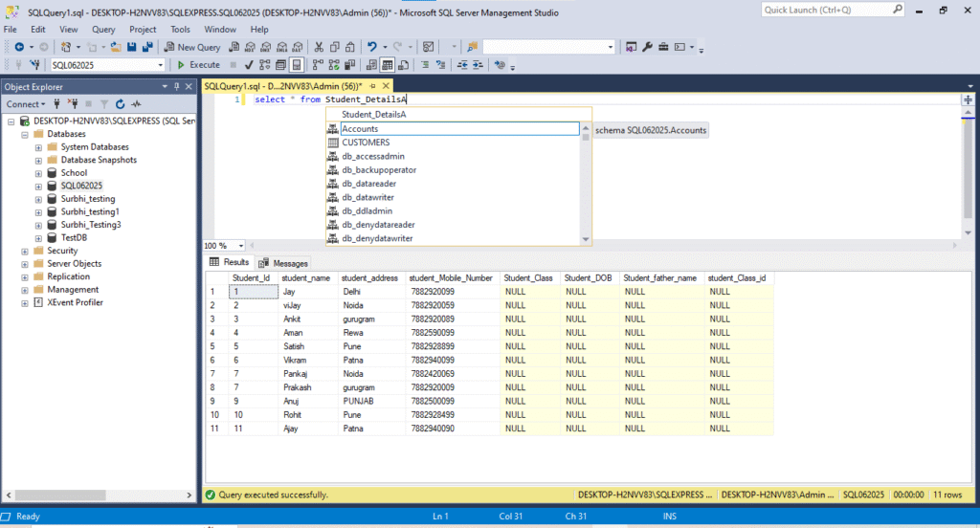Click the Comment out selected lines icon
This screenshot has height=528, width=980.
[425, 65]
